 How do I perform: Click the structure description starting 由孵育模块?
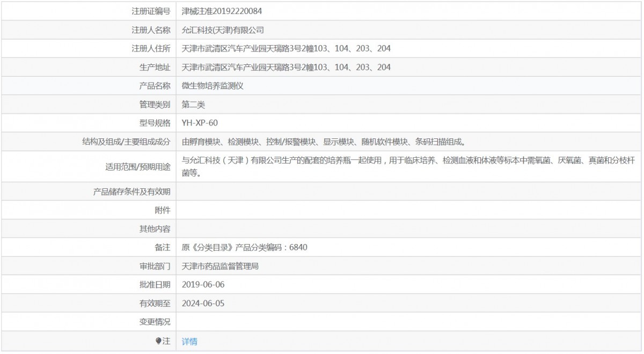[x=324, y=142]
